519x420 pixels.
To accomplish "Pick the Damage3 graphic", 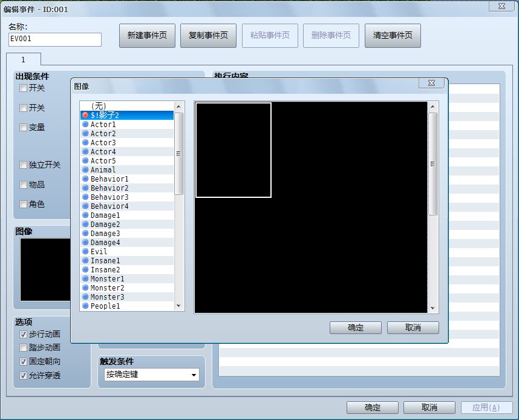I will click(x=127, y=233).
